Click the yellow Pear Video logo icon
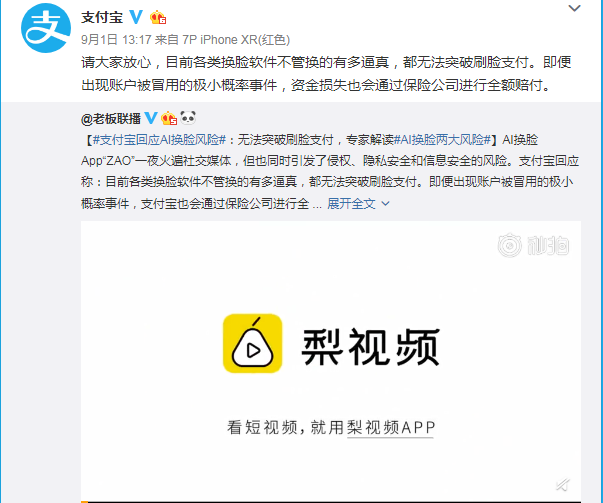This screenshot has height=503, width=603. pos(252,343)
